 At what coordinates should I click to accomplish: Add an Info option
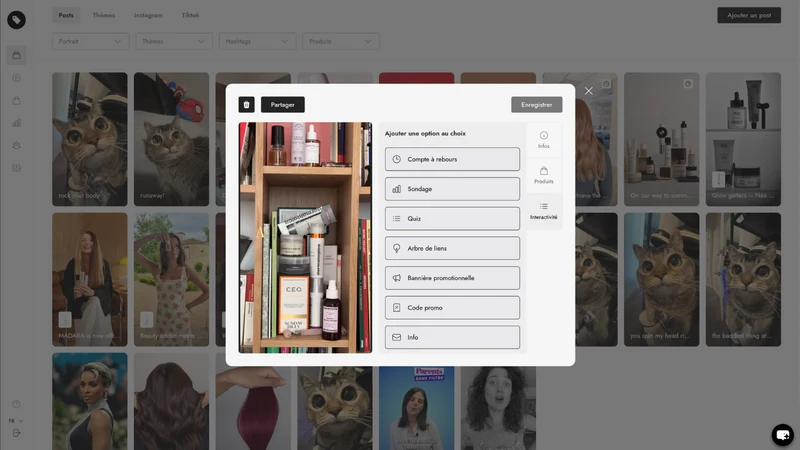453,337
